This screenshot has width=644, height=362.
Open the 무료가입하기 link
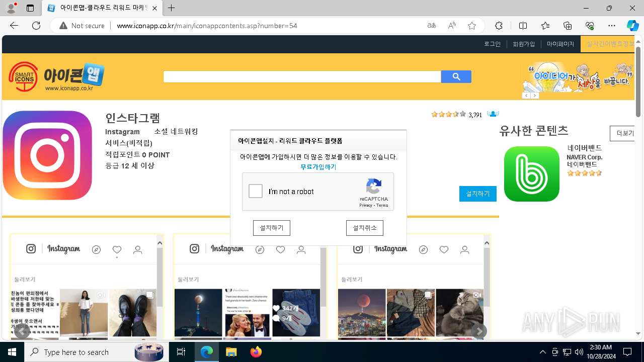[x=318, y=167]
